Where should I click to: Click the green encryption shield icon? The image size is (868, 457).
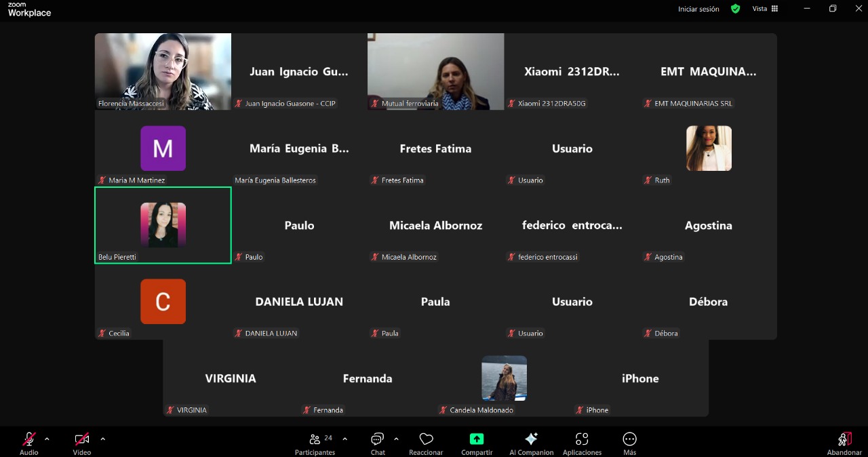(735, 9)
